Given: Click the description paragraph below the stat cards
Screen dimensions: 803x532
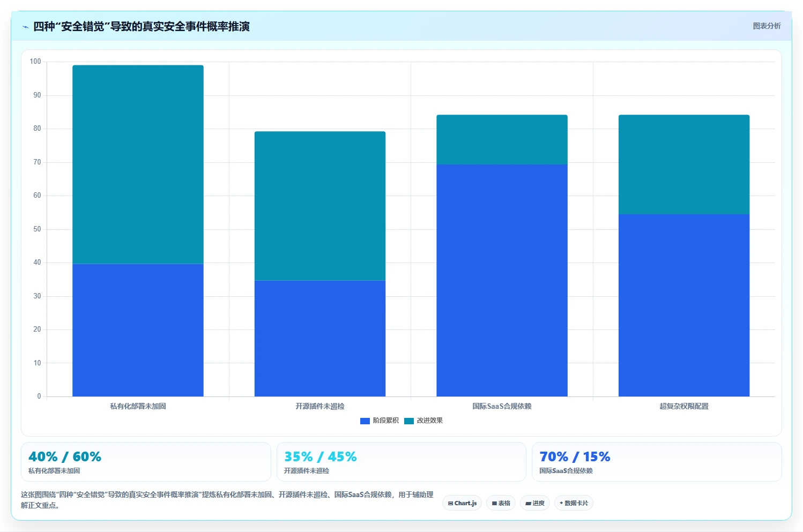Looking at the screenshot, I should 227,500.
